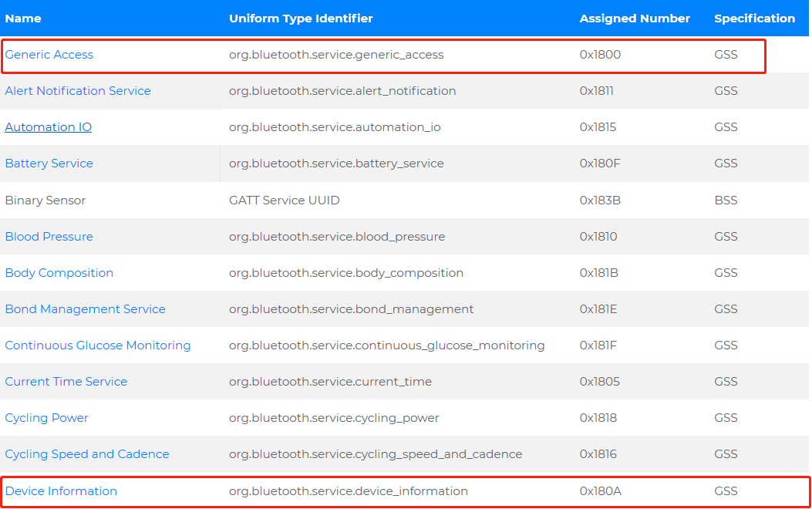Select assigned number 0x1810
The image size is (812, 509).
(x=598, y=237)
